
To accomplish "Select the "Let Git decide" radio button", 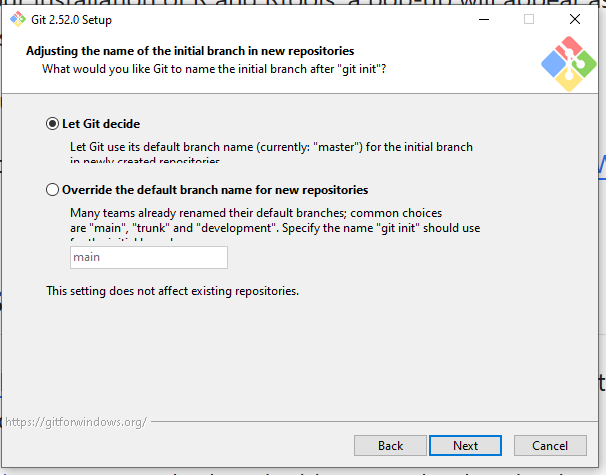I will [x=53, y=124].
